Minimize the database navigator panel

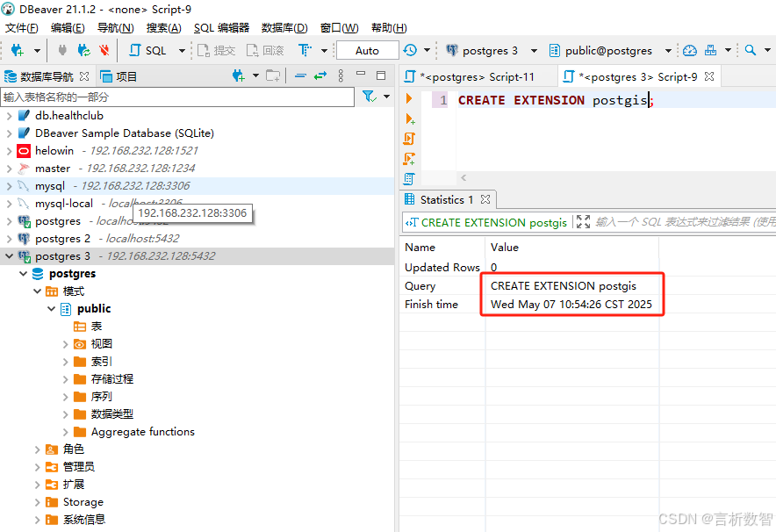click(361, 74)
